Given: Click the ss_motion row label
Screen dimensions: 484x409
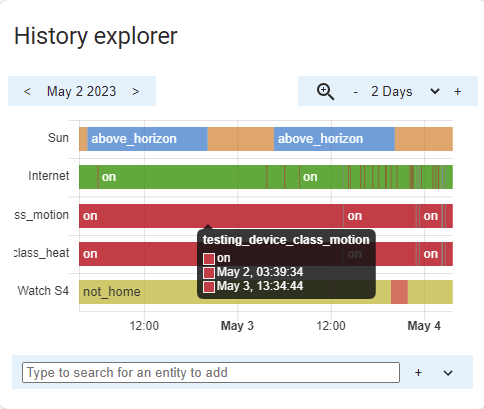Looking at the screenshot, I should tap(42, 215).
